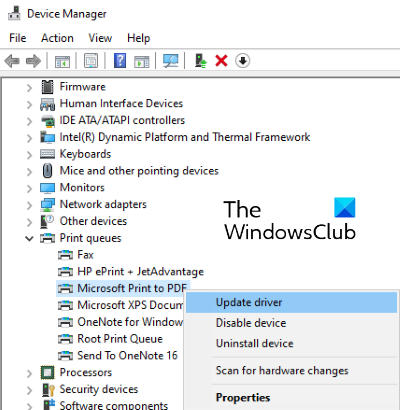Viewport: 400px width, 410px height.
Task: Click the Security devices key icon
Action: (48, 389)
